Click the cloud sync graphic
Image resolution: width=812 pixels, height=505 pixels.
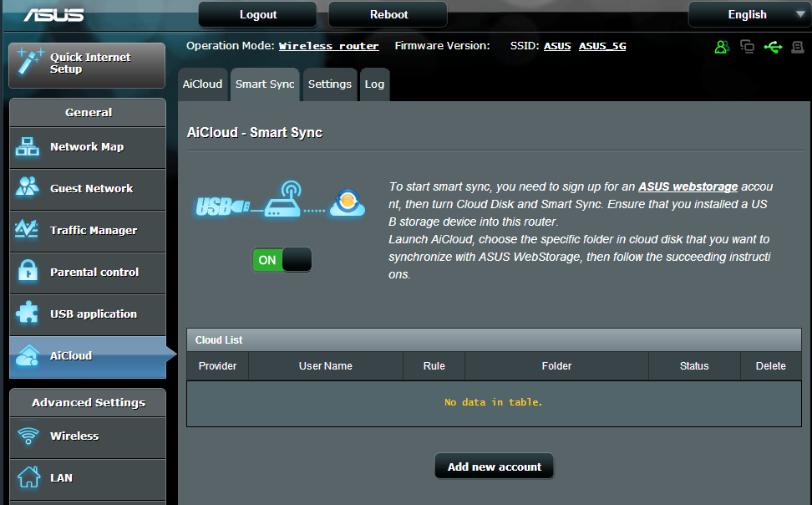point(348,202)
